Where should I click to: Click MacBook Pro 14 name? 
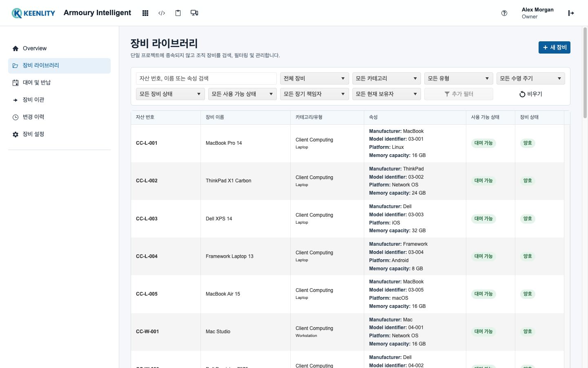pos(224,143)
